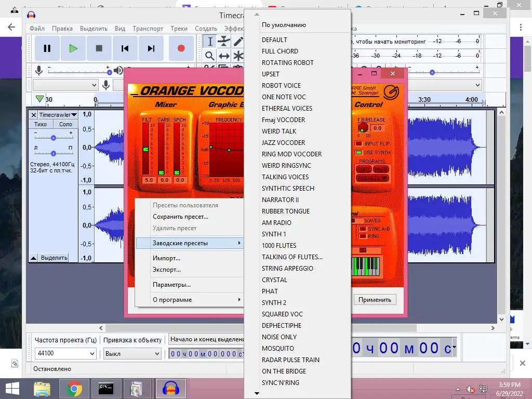
Task: Start playback with green Play button
Action: [73, 48]
